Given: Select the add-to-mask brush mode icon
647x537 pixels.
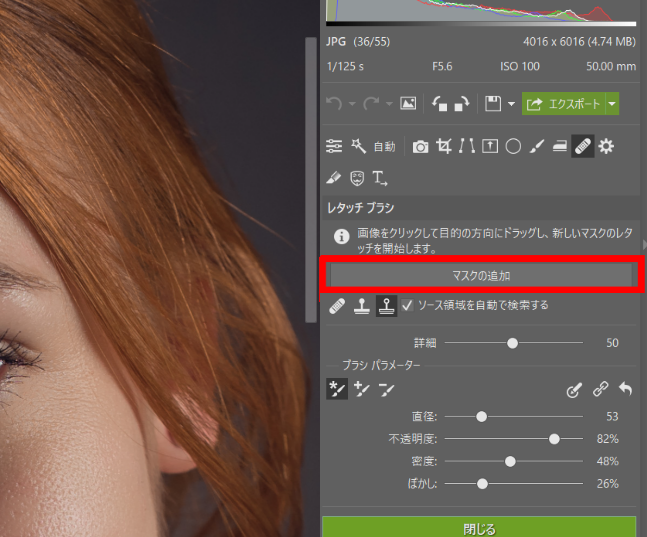Looking at the screenshot, I should point(362,389).
